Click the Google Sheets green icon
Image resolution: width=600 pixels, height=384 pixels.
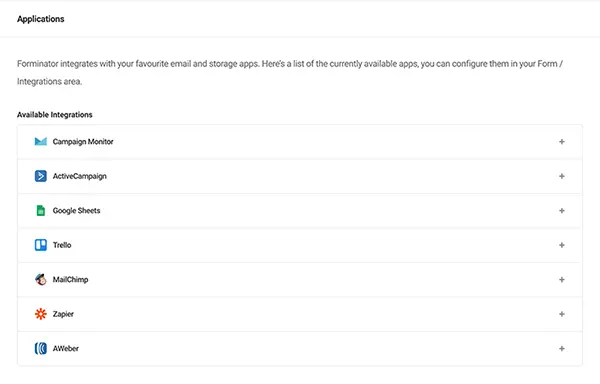[x=41, y=210]
